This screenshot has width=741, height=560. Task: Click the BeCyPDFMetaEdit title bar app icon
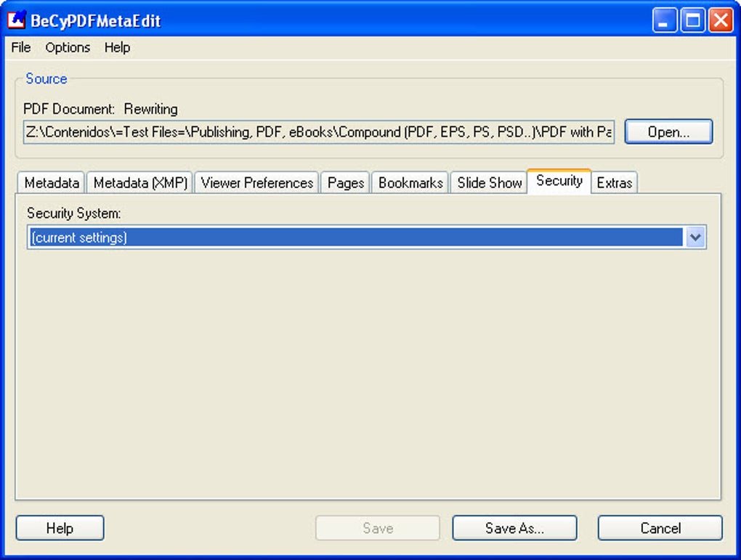(x=16, y=20)
